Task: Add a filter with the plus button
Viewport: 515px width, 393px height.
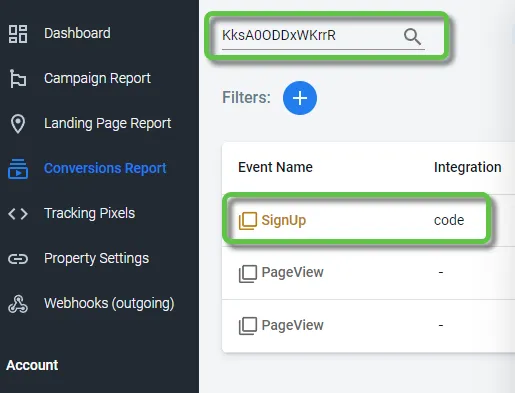Action: [300, 98]
